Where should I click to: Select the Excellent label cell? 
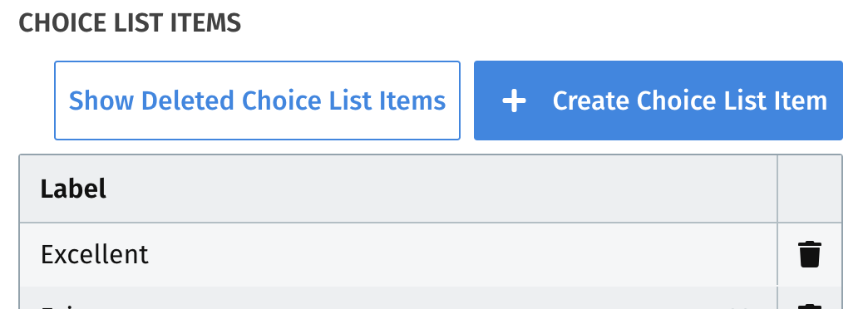(x=398, y=254)
